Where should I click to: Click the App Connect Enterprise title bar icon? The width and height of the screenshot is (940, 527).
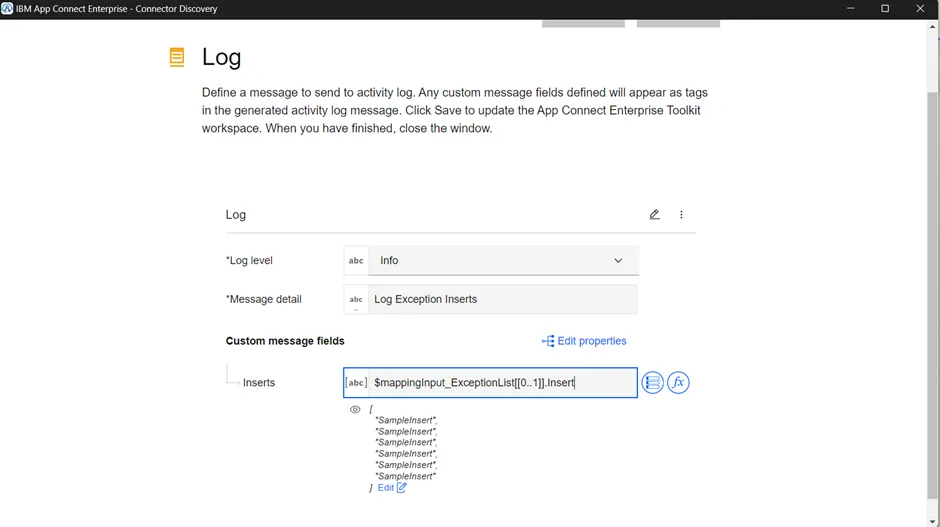click(7, 8)
